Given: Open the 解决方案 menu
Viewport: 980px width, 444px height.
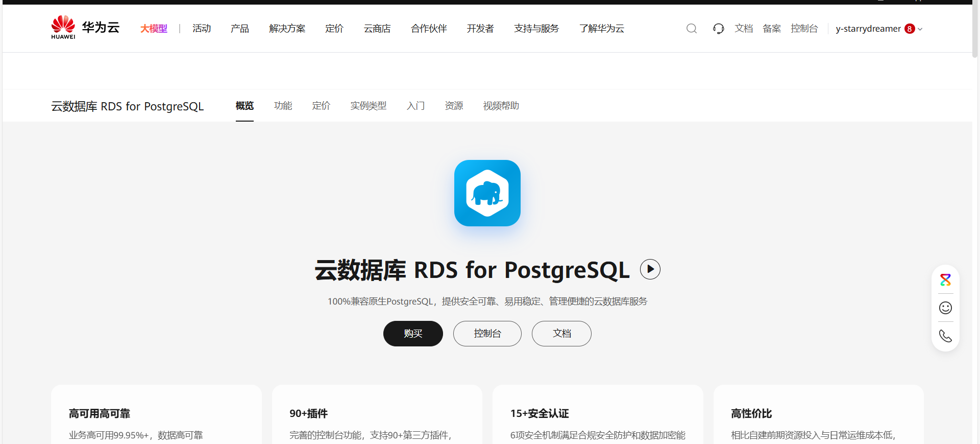Looking at the screenshot, I should click(x=287, y=29).
